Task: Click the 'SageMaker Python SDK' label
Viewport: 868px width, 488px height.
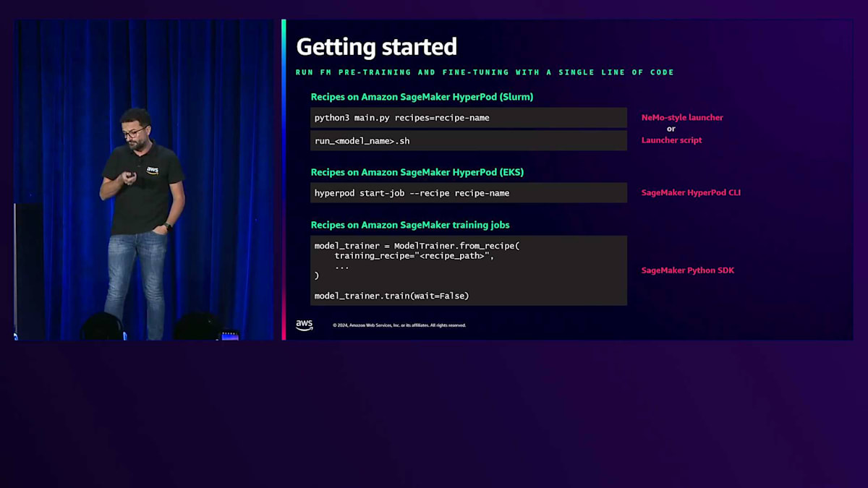Action: coord(688,270)
